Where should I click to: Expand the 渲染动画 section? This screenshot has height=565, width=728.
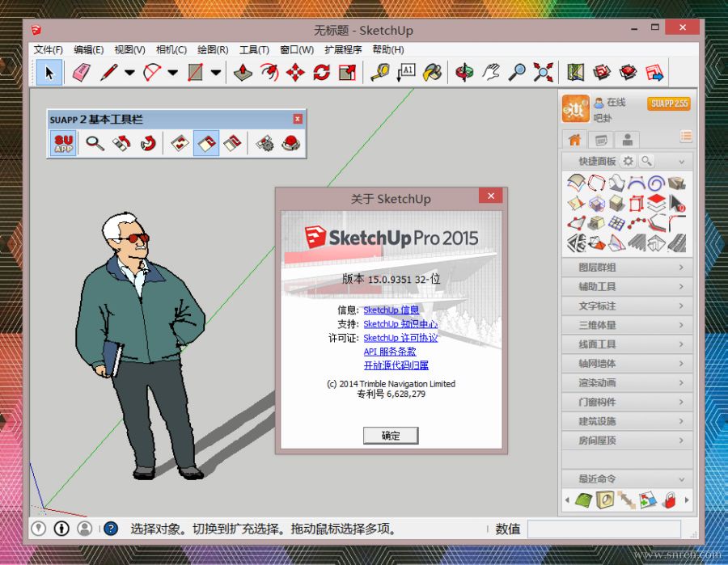(x=627, y=382)
